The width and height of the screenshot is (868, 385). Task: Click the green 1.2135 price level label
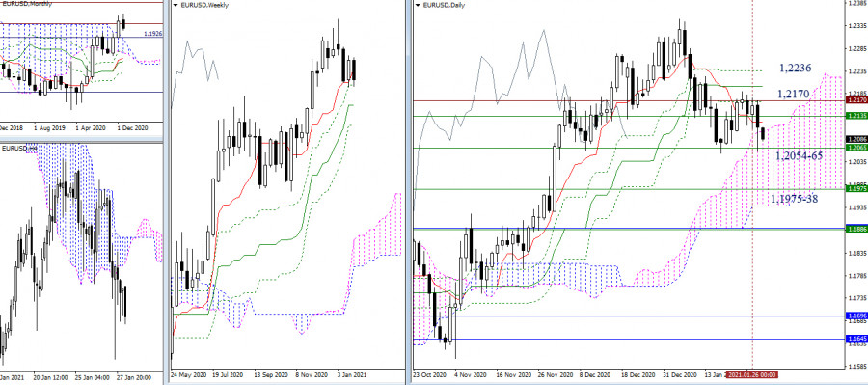[x=856, y=116]
